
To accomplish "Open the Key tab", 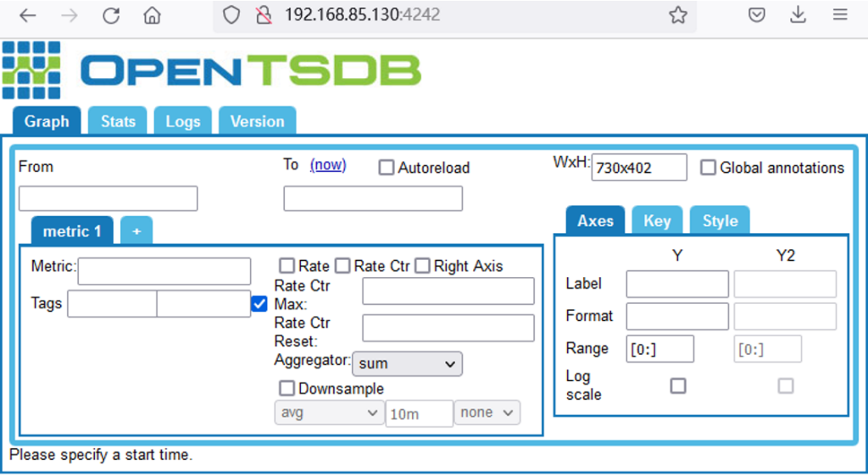I will pos(657,220).
